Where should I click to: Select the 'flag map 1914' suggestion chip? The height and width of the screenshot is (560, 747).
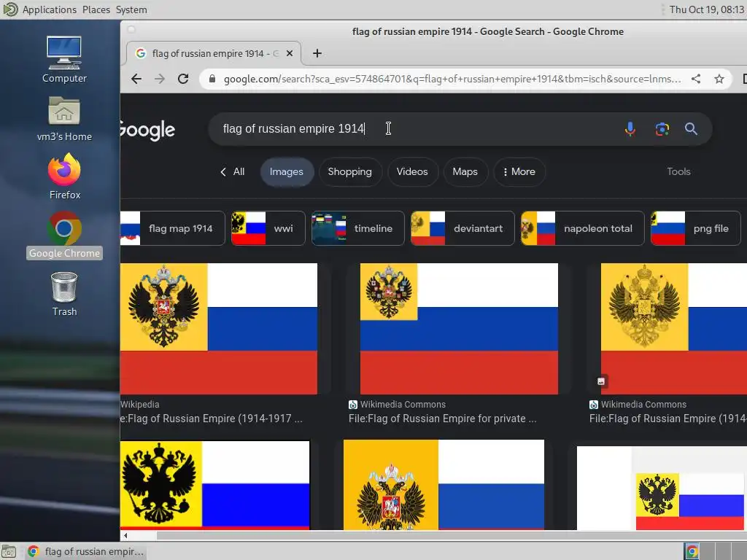pos(172,228)
